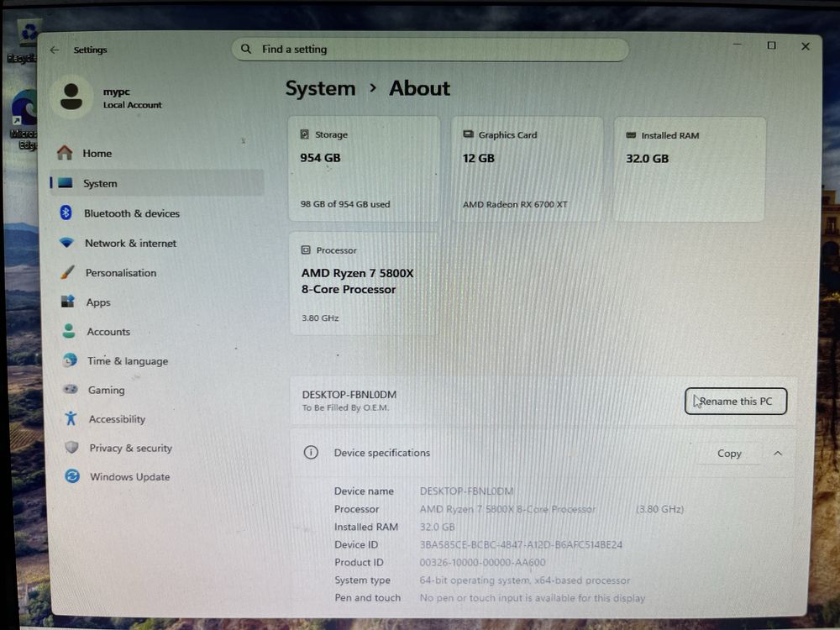This screenshot has width=840, height=630.
Task: Open Apps settings section
Action: coord(98,302)
